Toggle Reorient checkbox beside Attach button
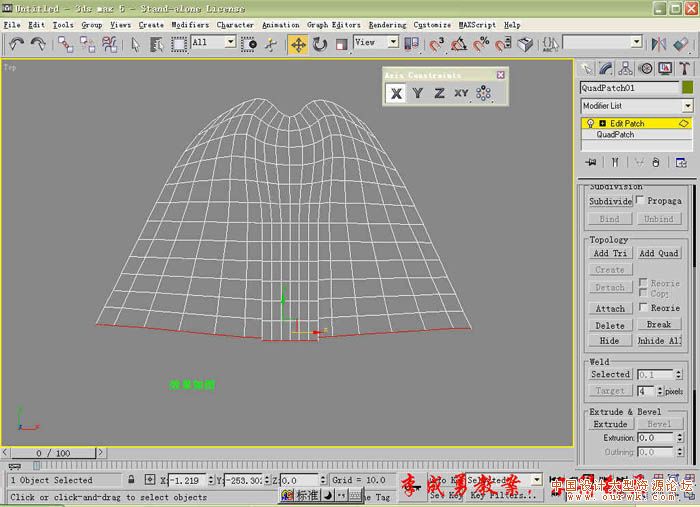Image resolution: width=700 pixels, height=507 pixels. point(643,307)
